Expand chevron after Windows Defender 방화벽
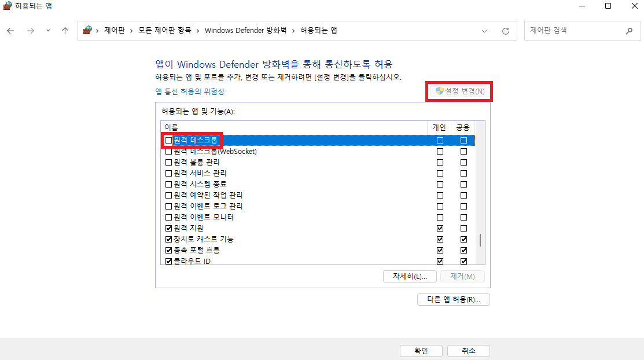 [294, 31]
